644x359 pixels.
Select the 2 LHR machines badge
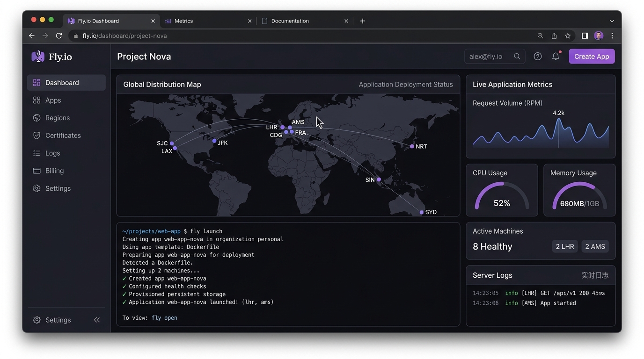click(x=565, y=246)
